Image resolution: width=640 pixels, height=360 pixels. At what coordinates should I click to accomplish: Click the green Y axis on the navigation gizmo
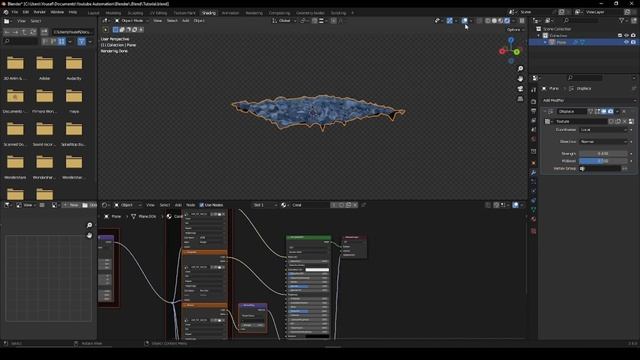(517, 52)
